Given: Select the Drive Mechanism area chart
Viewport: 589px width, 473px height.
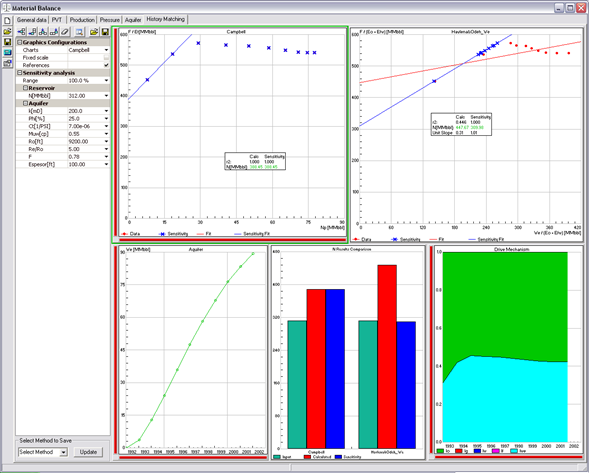Looking at the screenshot, I should tap(505, 347).
